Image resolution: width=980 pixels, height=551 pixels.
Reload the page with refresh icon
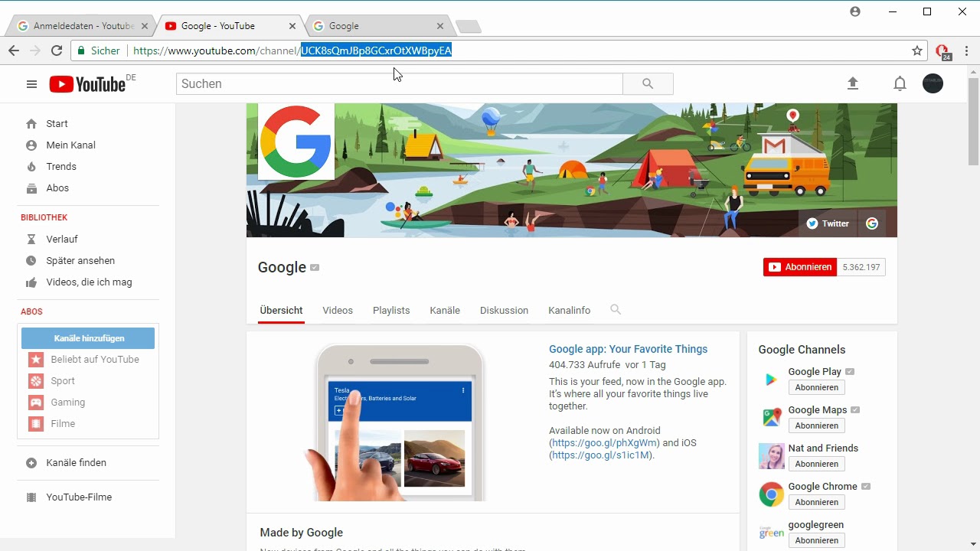56,51
